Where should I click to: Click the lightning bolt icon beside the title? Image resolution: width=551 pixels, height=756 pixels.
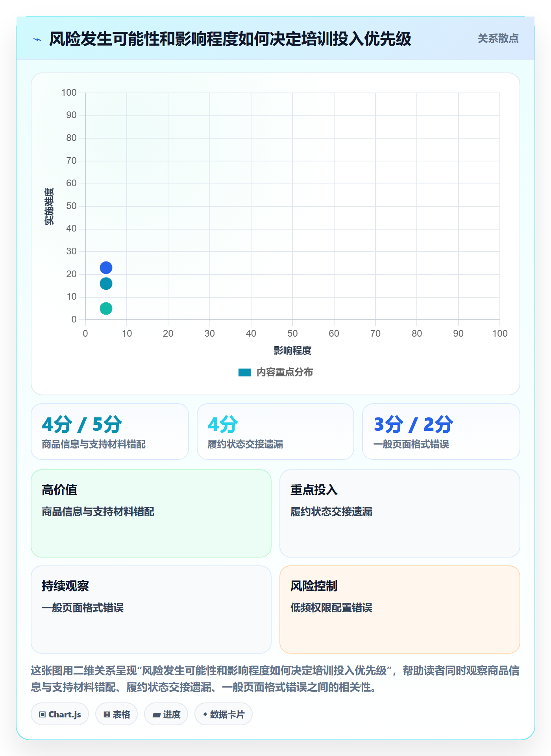pyautogui.click(x=37, y=39)
